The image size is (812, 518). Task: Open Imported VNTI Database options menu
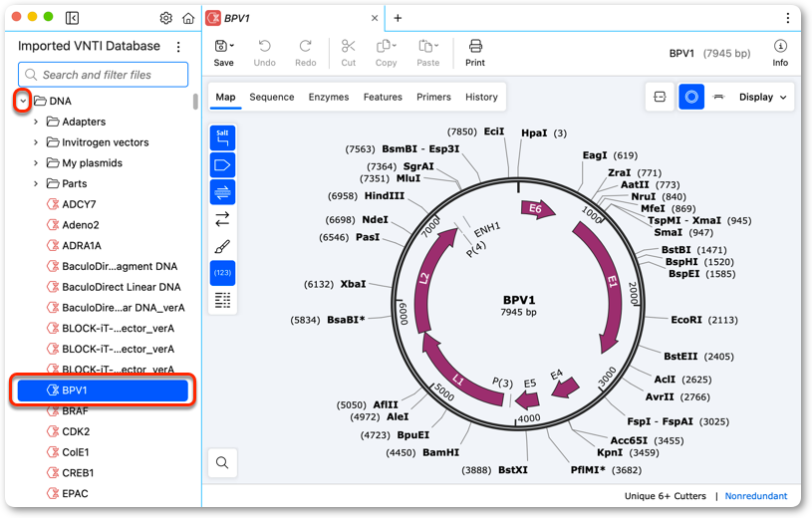[178, 47]
